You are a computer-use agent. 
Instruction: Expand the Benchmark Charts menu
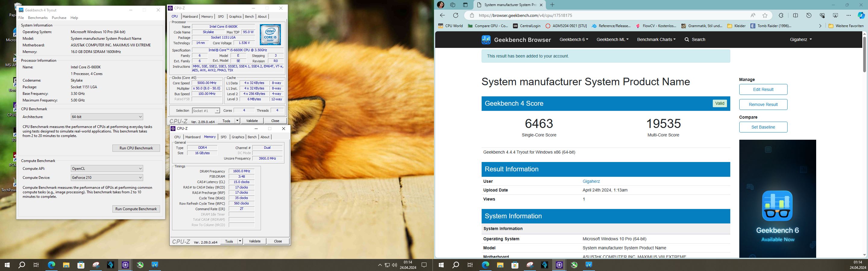656,39
